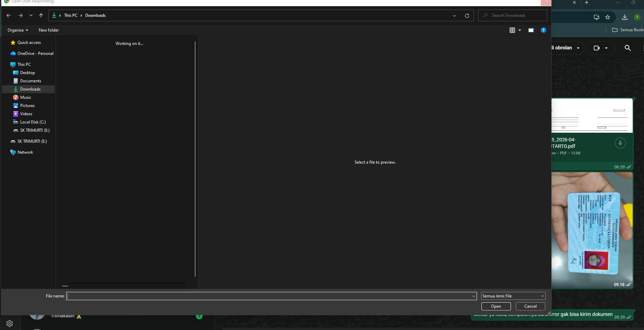Open chat search magnifier icon
This screenshot has height=330, width=644.
pyautogui.click(x=628, y=48)
